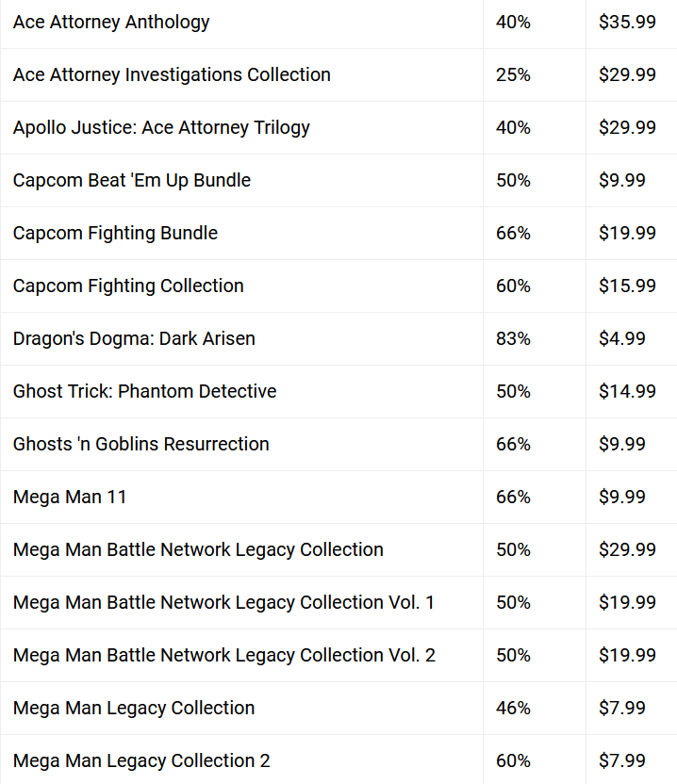Select the $14.99 price for Ghost Trick
Screen dimensions: 677x784
tap(627, 391)
